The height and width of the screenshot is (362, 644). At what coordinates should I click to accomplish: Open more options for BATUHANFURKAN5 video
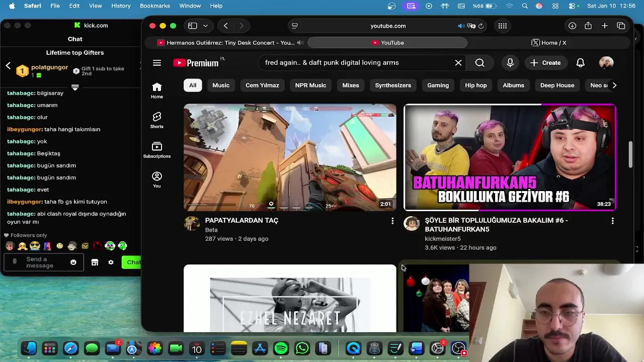pyautogui.click(x=612, y=221)
